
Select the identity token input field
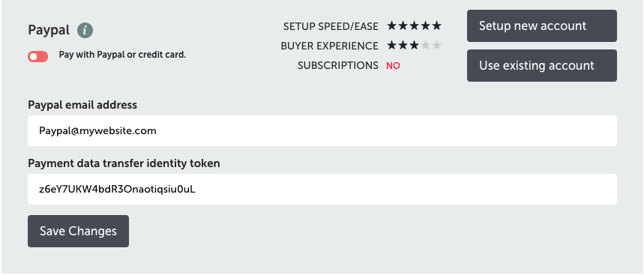point(322,189)
